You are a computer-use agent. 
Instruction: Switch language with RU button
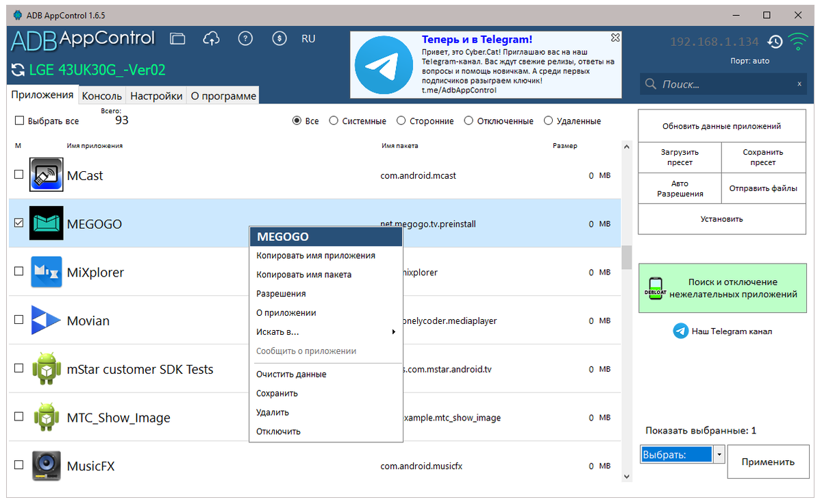tap(309, 39)
